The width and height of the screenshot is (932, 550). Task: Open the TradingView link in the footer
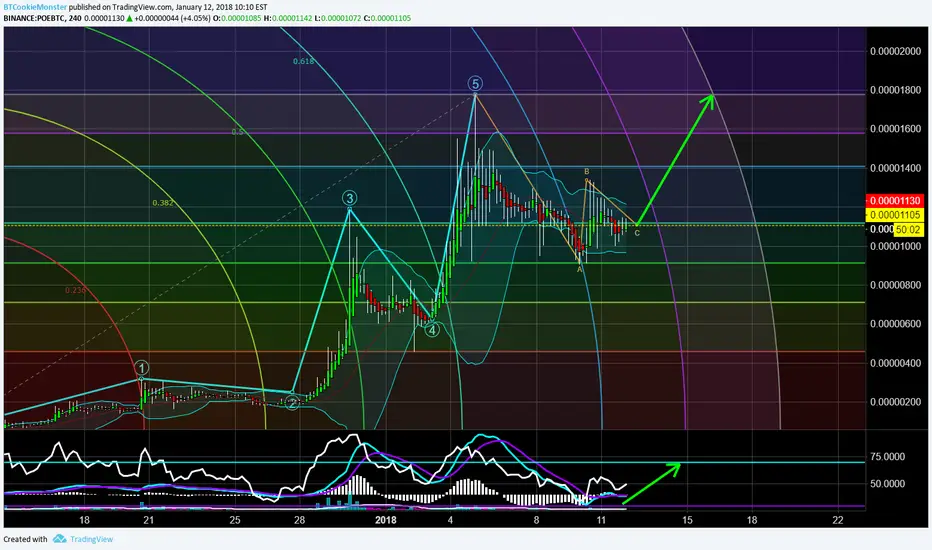92,539
